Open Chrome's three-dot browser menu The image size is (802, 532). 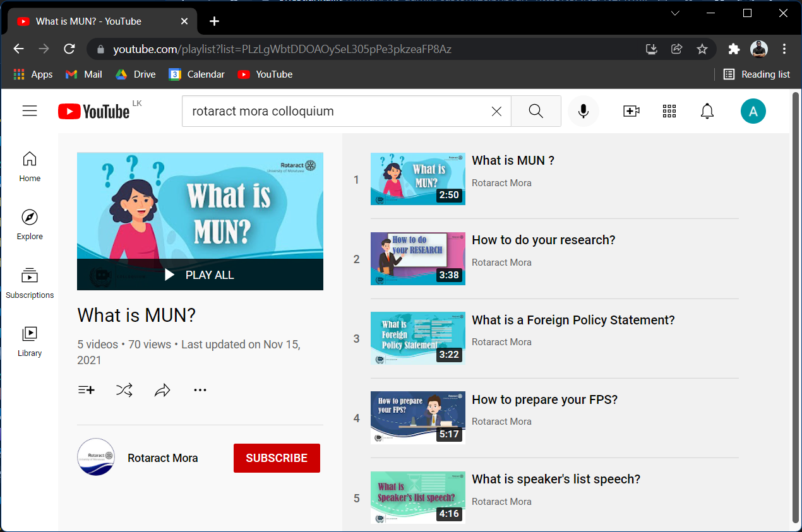[x=784, y=49]
